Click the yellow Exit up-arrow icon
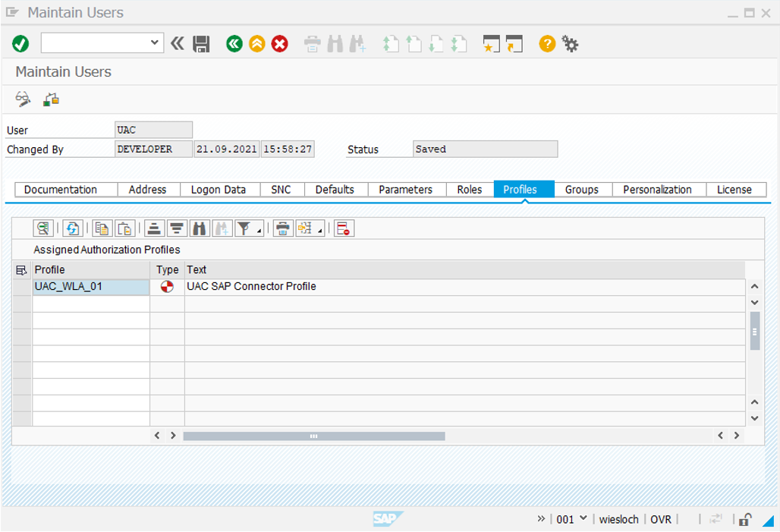This screenshot has height=532, width=780. (x=257, y=44)
